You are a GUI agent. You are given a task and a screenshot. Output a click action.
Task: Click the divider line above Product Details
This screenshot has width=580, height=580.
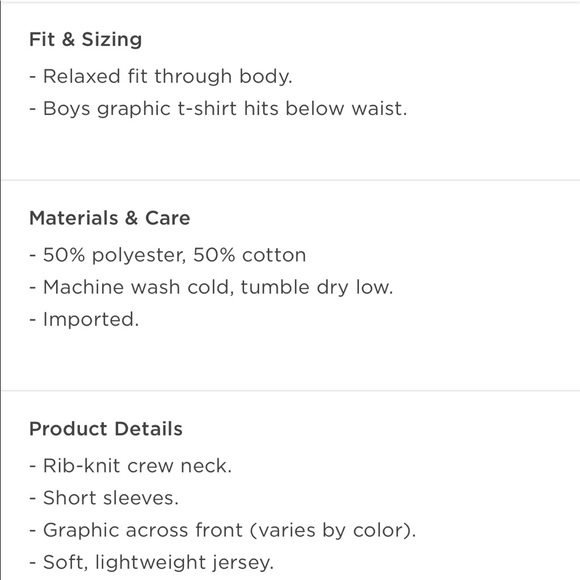(291, 390)
